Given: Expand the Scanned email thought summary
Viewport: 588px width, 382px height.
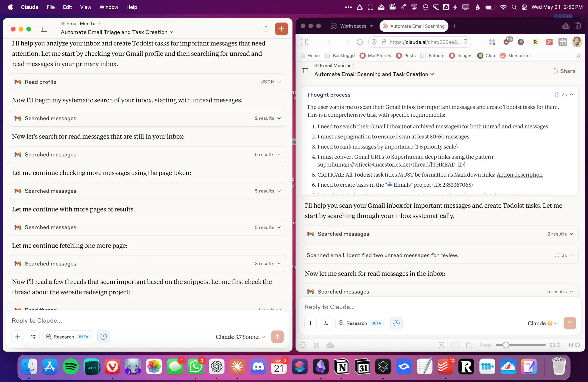Looking at the screenshot, I should point(440,255).
